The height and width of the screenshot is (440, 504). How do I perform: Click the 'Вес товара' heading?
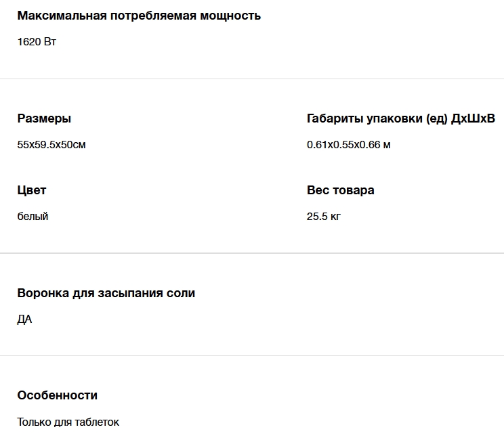(340, 190)
